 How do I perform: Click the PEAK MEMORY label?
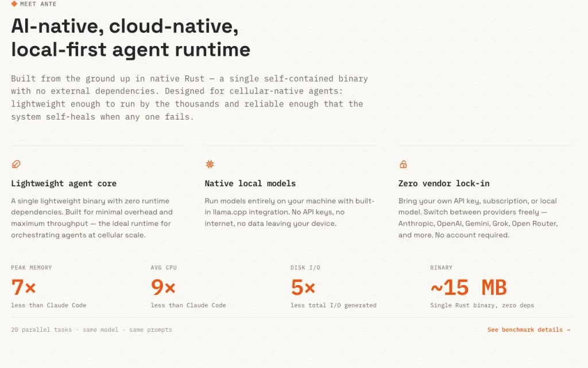pos(32,268)
